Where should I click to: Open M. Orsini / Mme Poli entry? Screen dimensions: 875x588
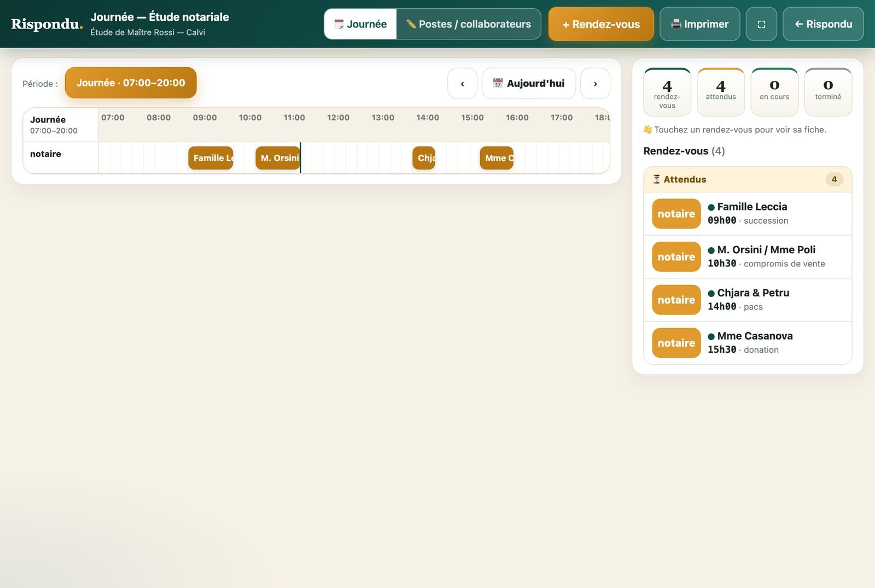(x=748, y=257)
